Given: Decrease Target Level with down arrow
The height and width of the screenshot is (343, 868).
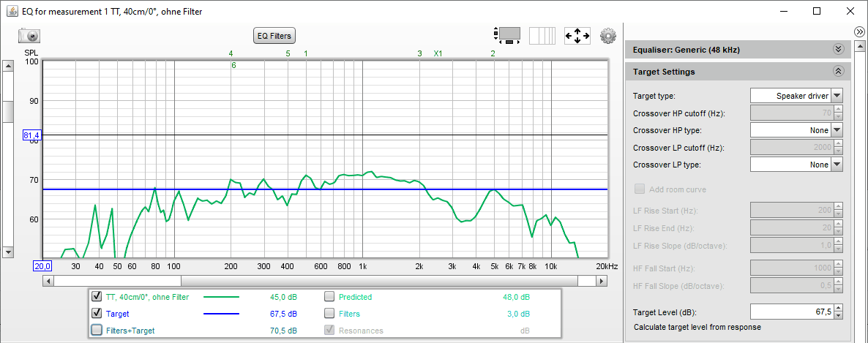Looking at the screenshot, I should click(x=838, y=315).
